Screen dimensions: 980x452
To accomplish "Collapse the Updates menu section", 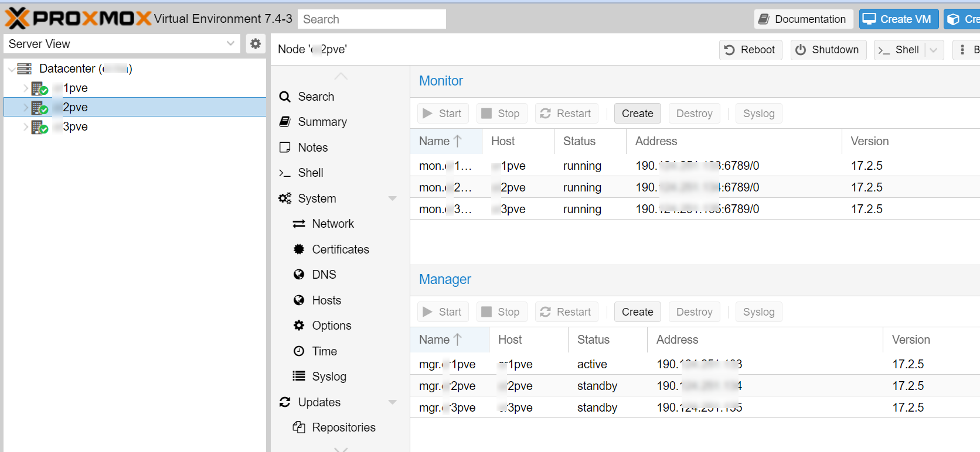I will (393, 402).
